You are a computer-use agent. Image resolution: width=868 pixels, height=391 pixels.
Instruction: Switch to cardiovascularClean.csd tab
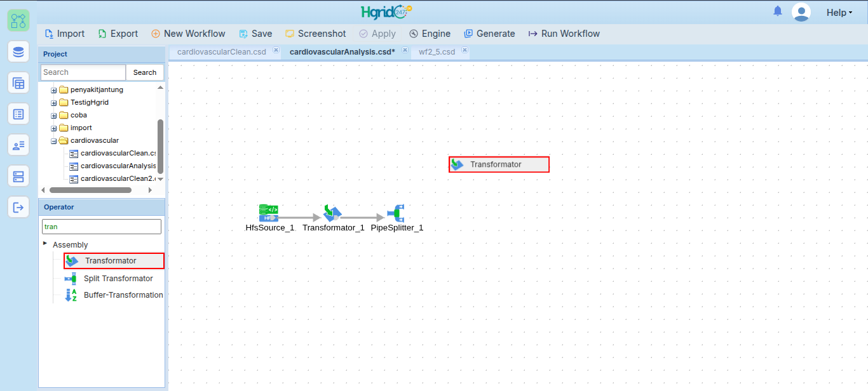[x=222, y=52]
